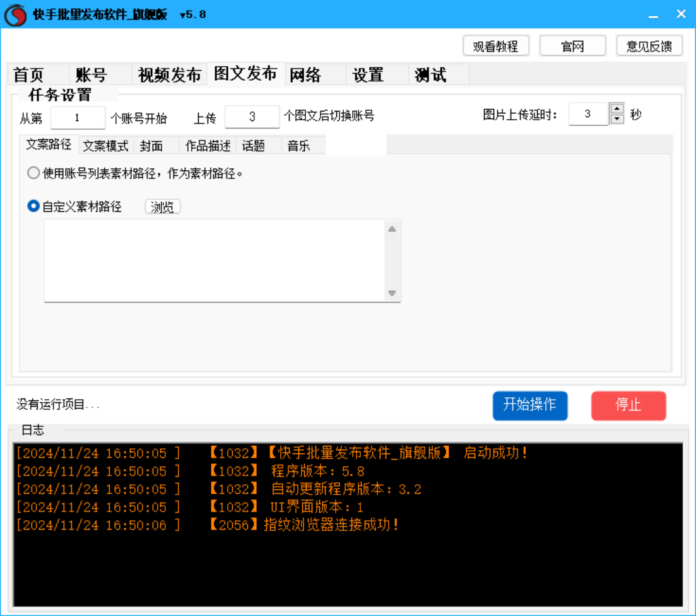The image size is (696, 616).
Task: Click the red 停止 stop button
Action: (x=628, y=405)
